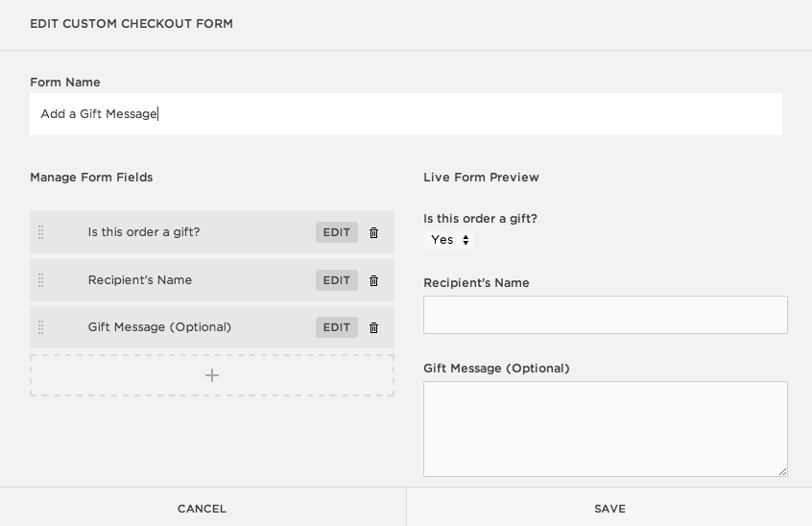Screen dimensions: 812x526
Task: Click inside the Gift Message preview textarea
Action: (x=605, y=428)
